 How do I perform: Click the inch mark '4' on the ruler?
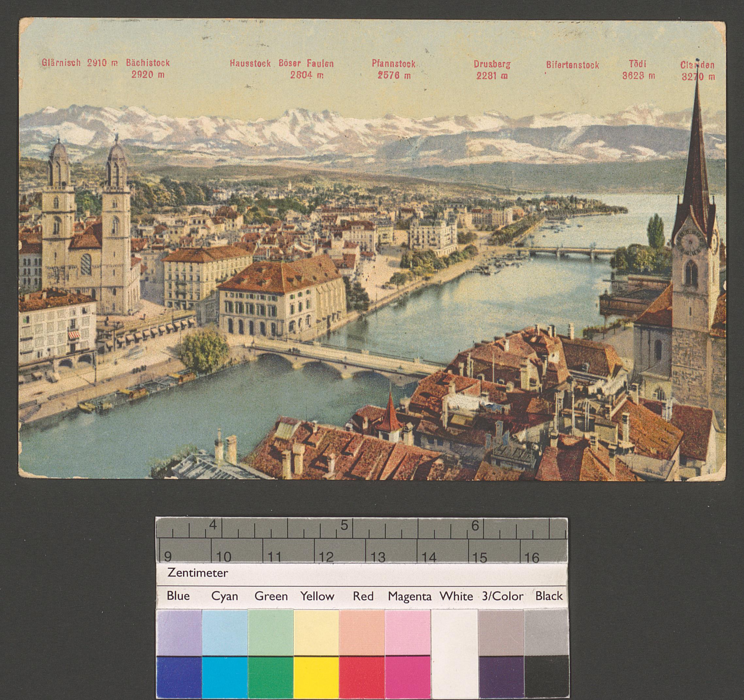click(213, 525)
